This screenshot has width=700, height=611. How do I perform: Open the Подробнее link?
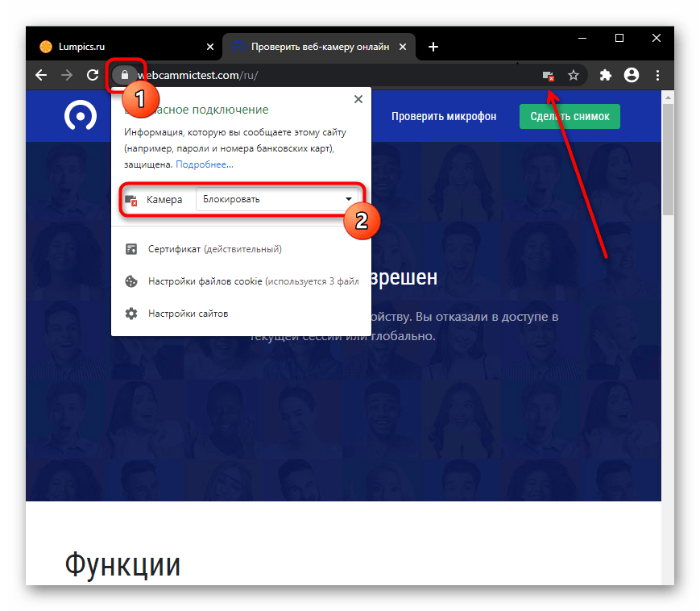pos(205,164)
